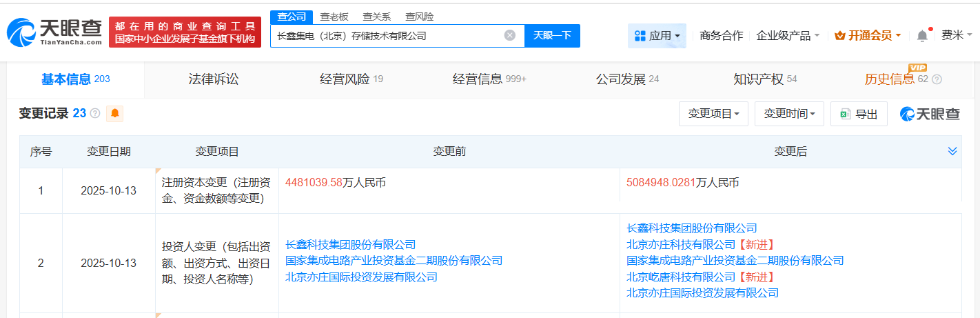Image resolution: width=980 pixels, height=318 pixels.
Task: Click the TianYanCha logo in header
Action: (54, 32)
